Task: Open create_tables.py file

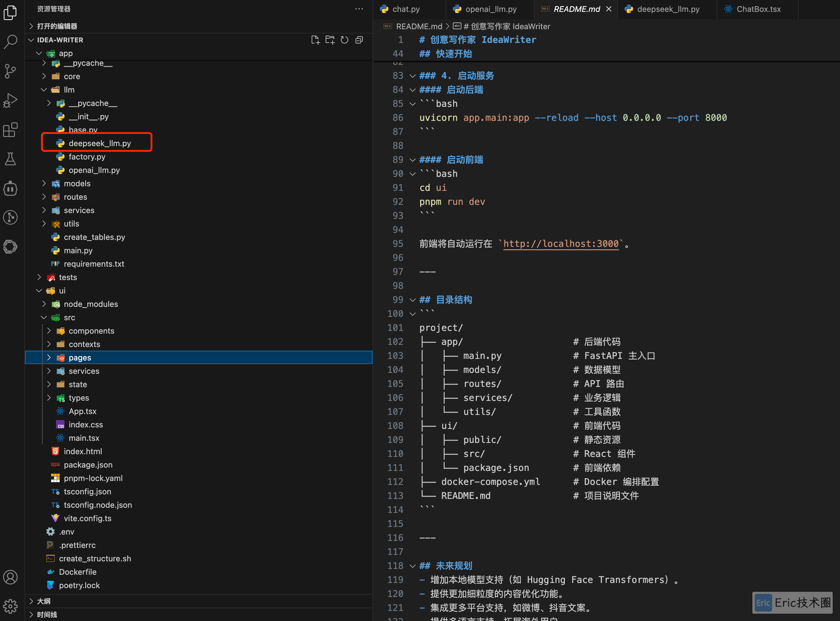Action: (198, 237)
